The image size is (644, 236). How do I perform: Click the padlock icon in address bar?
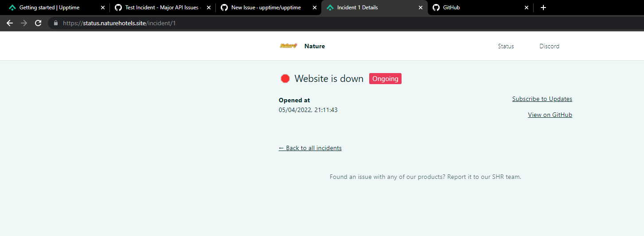pyautogui.click(x=56, y=23)
